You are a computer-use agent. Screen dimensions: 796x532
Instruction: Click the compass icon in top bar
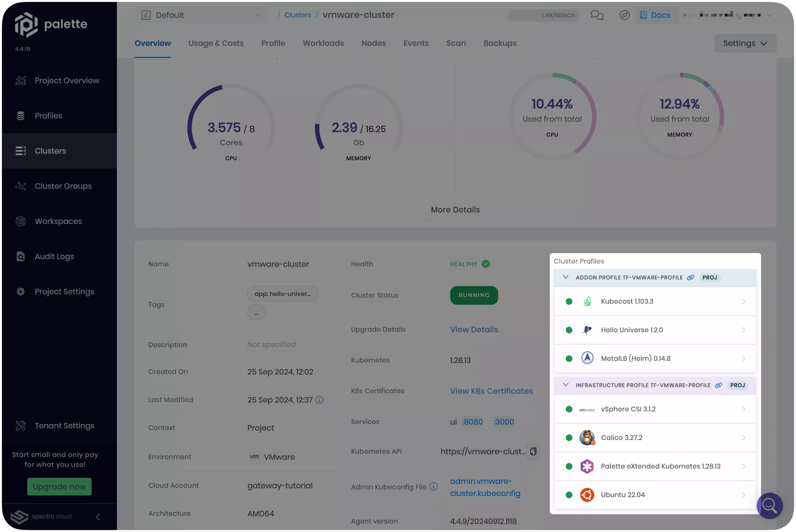(624, 15)
